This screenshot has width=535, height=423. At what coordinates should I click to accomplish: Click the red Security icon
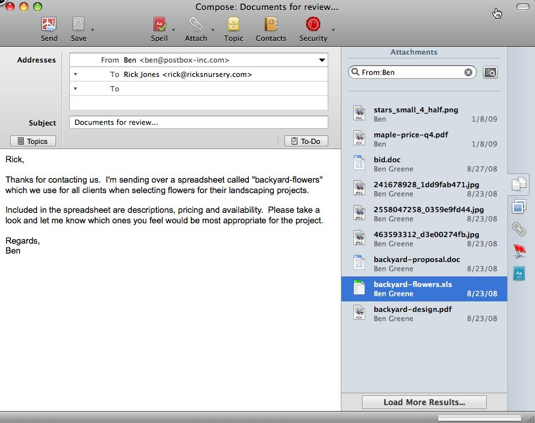(x=313, y=25)
